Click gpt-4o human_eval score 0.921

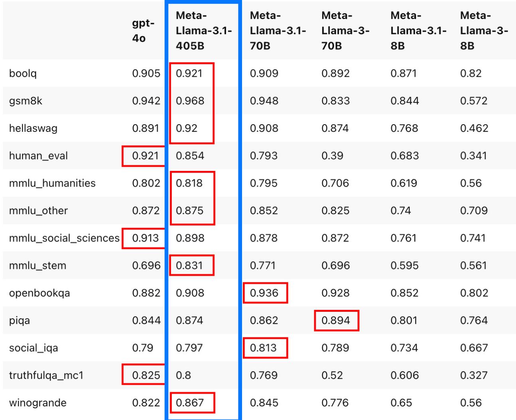(145, 156)
